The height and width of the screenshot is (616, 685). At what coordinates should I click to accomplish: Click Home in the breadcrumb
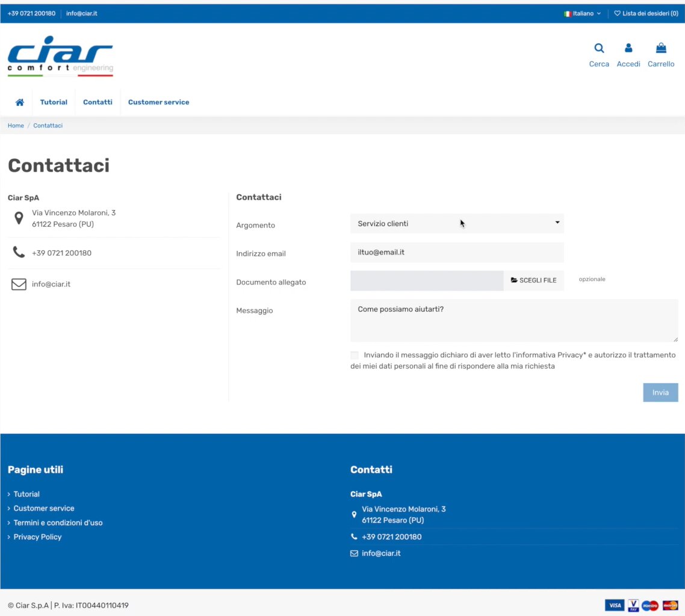pyautogui.click(x=16, y=126)
